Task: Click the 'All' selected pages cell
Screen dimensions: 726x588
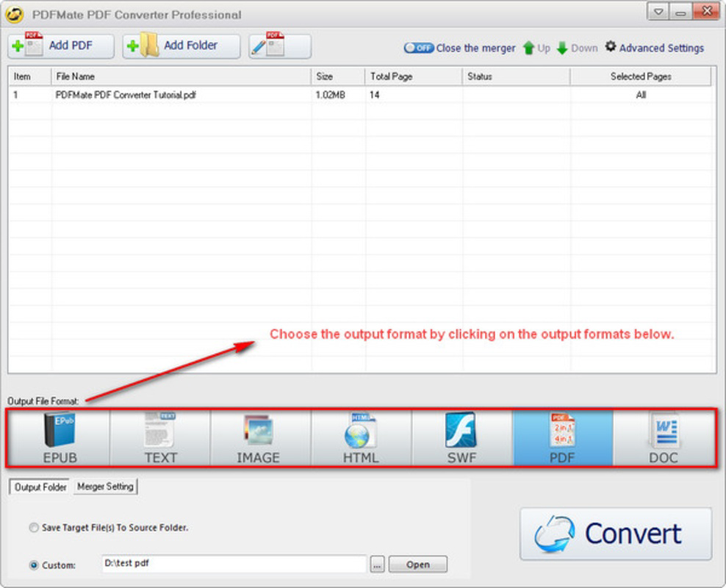Action: click(641, 95)
